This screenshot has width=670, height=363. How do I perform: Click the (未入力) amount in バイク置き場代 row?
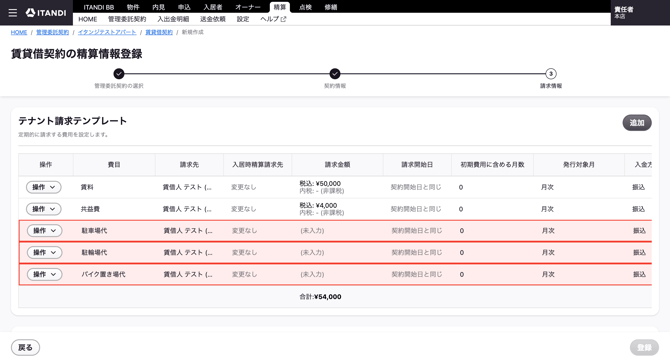[312, 274]
